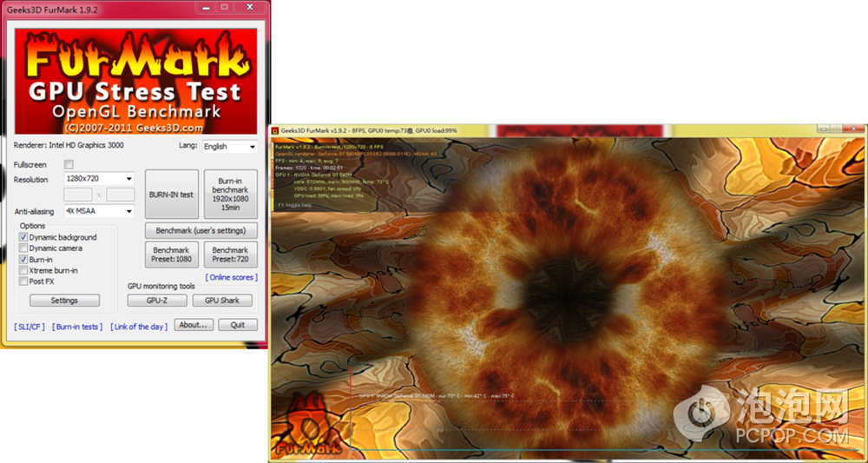Open the SLI/CF link
The image size is (868, 463).
[30, 327]
